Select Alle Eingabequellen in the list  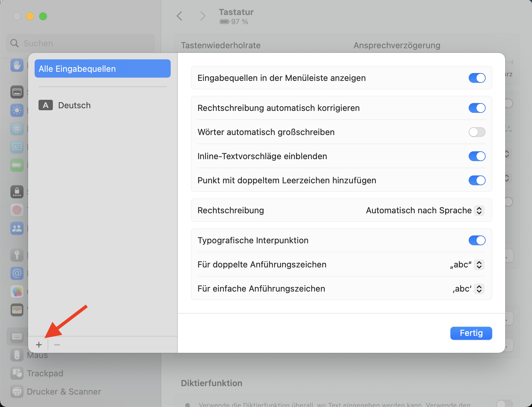(x=102, y=69)
